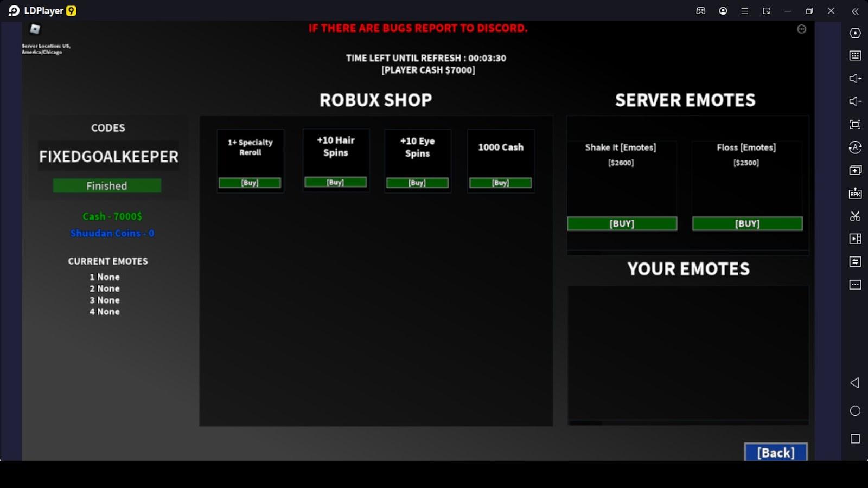Viewport: 868px width, 488px height.
Task: Click the Shuudan Coins - 0 label
Action: click(x=112, y=233)
